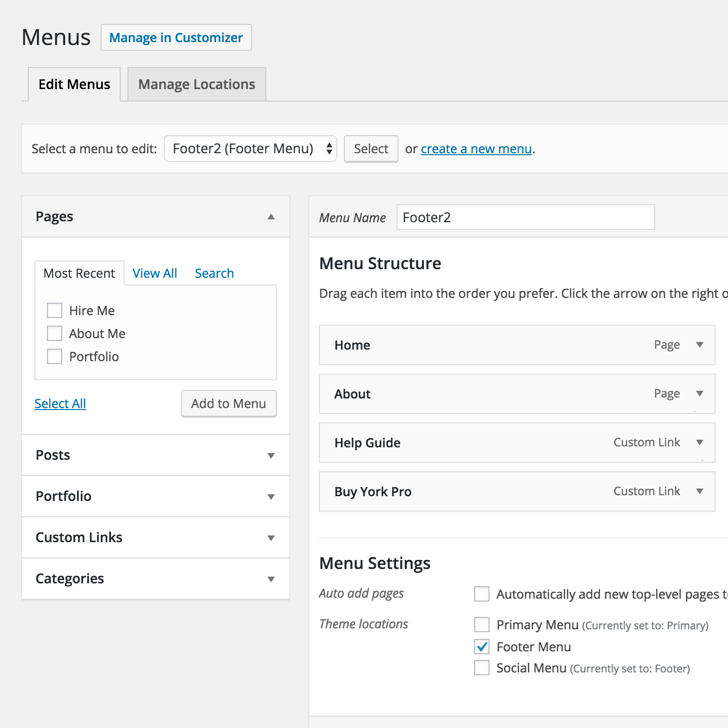
Task: Open Manage in Customizer
Action: coord(176,37)
